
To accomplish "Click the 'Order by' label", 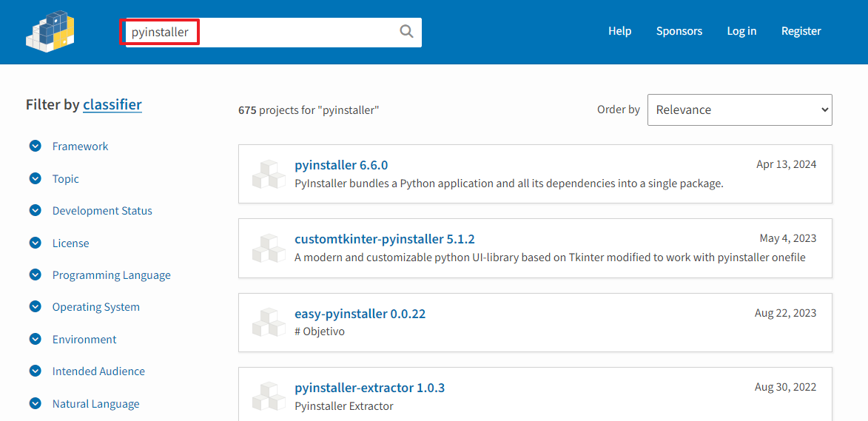I will point(619,110).
